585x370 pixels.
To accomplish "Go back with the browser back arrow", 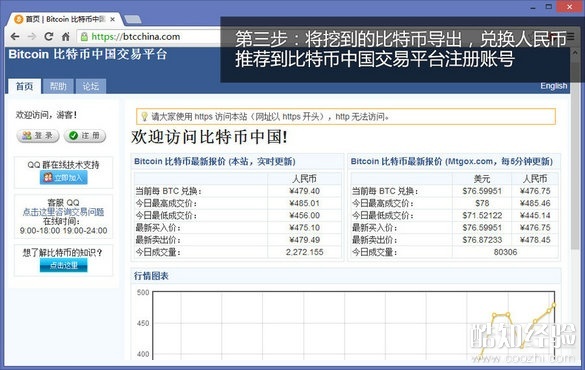I will 15,37.
